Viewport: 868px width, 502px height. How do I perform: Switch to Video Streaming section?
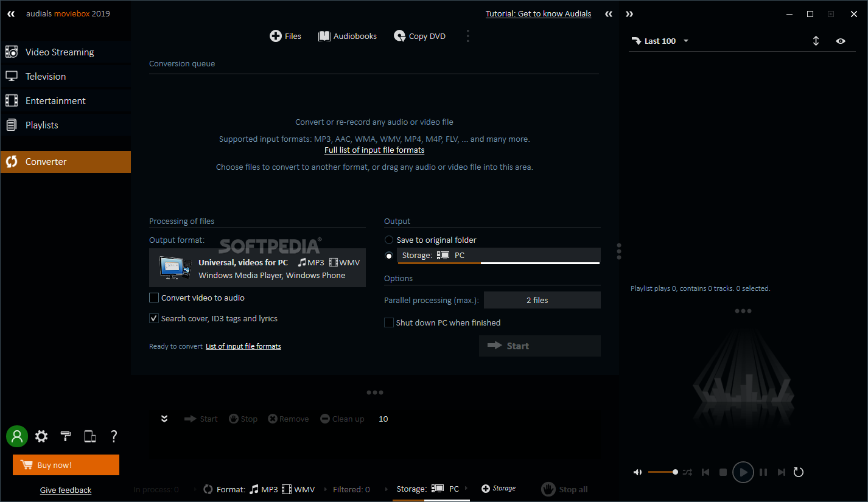(60, 52)
